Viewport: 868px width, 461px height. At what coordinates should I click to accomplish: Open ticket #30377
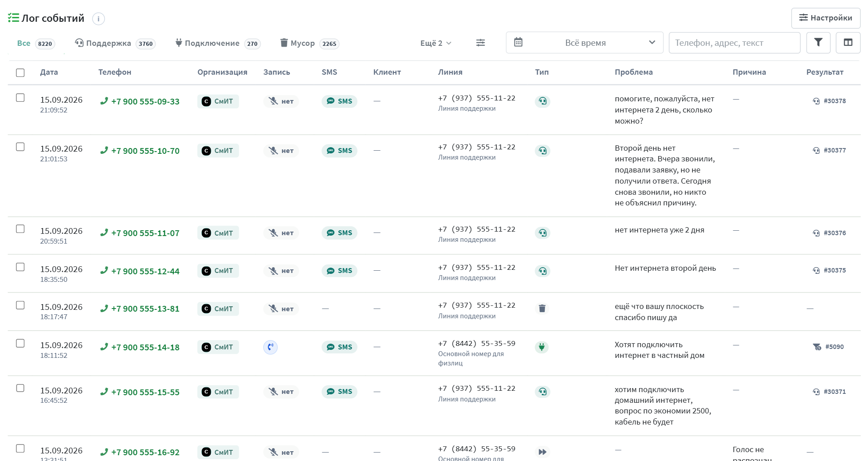(829, 150)
